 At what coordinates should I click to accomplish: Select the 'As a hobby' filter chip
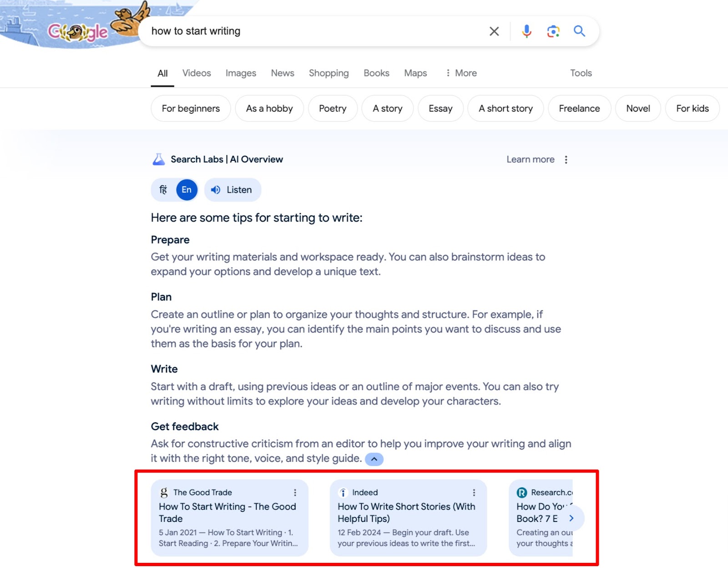coord(269,109)
